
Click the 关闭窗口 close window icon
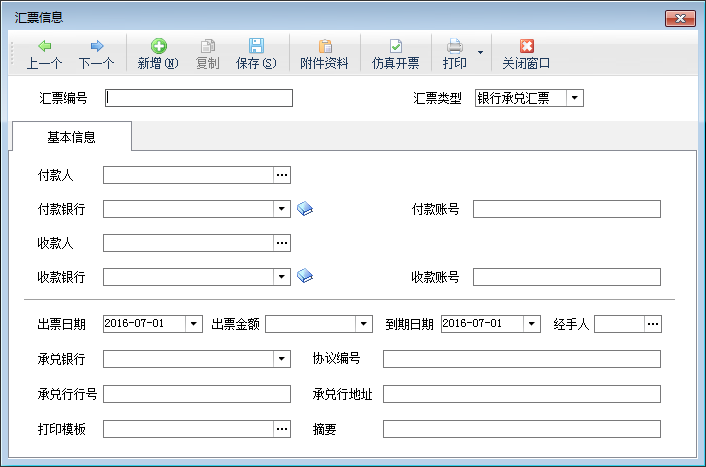click(526, 46)
